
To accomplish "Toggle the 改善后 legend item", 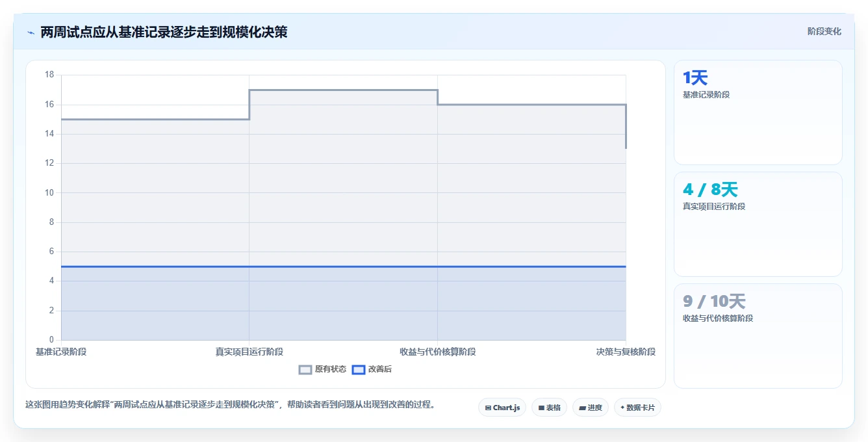I will 372,369.
